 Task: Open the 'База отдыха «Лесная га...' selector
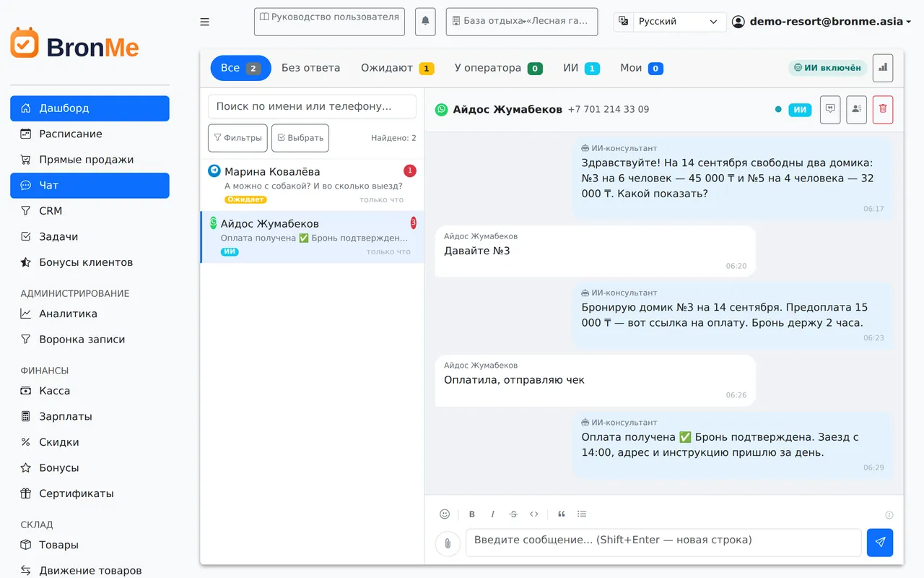tap(522, 22)
